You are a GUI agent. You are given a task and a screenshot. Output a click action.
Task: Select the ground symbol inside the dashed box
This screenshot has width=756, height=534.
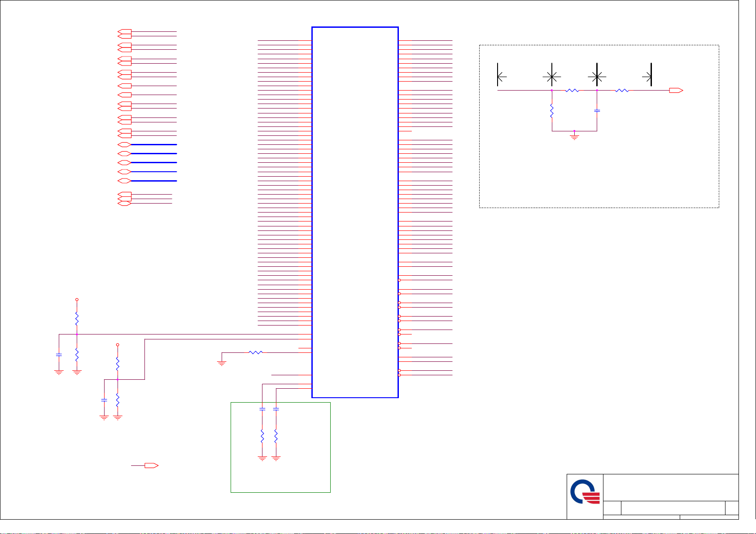574,137
